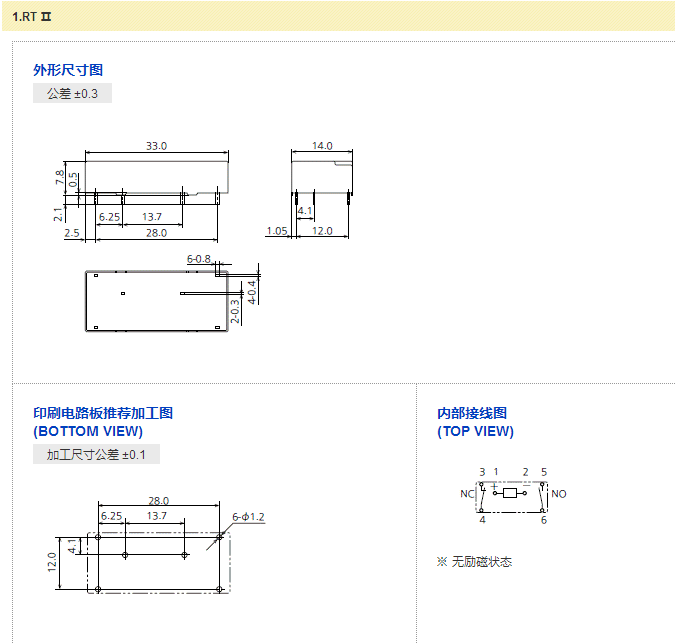Select the 外形尺寸图 heading
Screen dimensions: 675x644
68,70
